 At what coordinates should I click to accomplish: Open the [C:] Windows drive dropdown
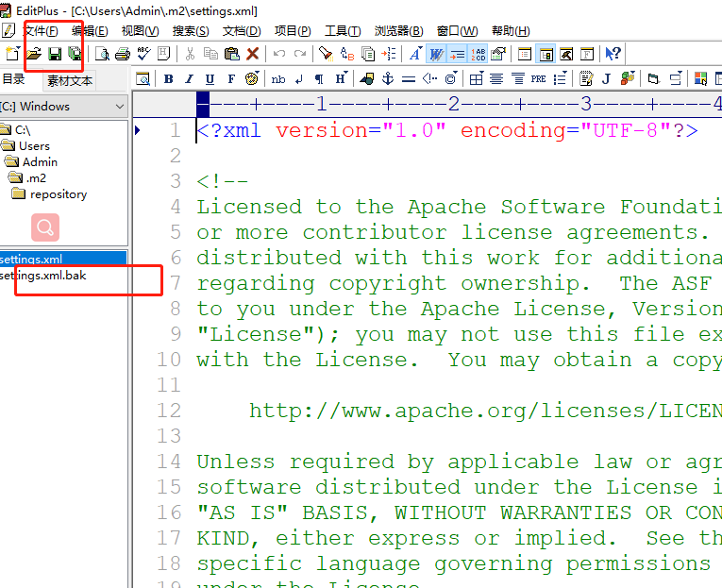tap(63, 107)
